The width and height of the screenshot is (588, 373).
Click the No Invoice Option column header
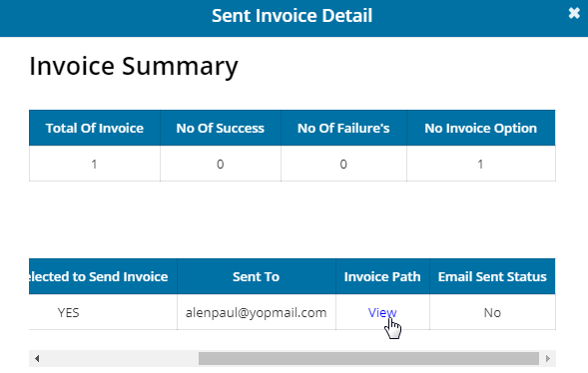481,128
